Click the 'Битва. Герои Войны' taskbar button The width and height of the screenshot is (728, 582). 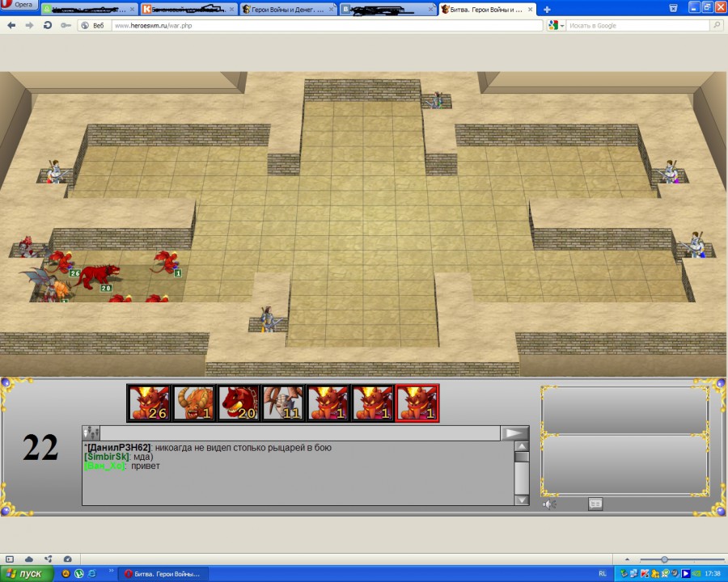(x=165, y=574)
